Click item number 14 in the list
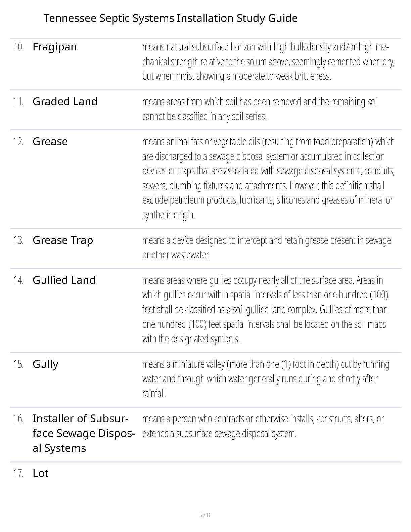 (18, 280)
